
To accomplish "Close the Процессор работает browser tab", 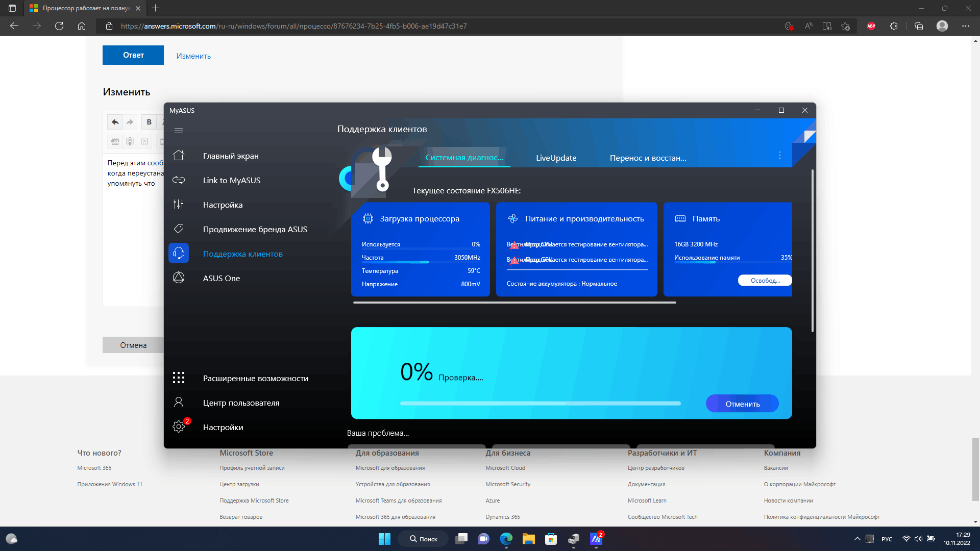I will pos(138,8).
